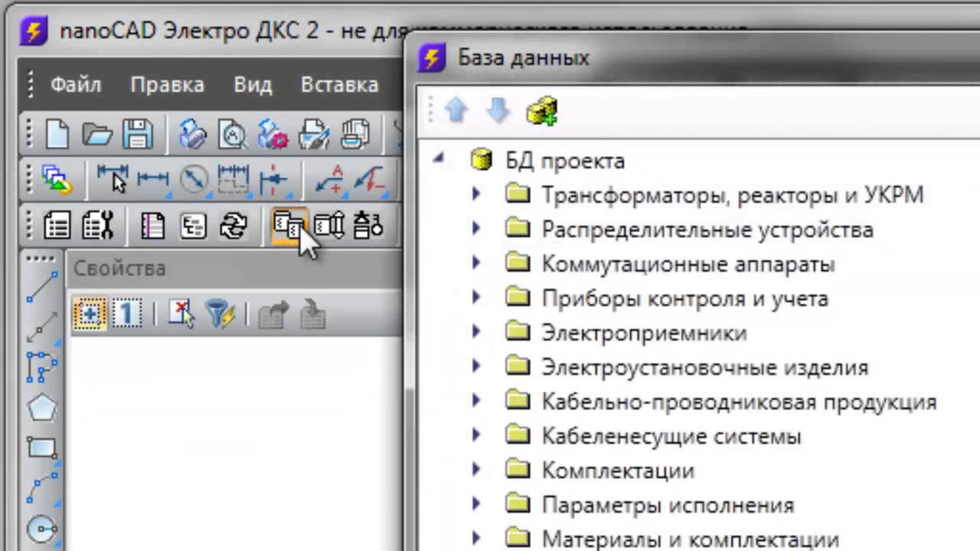Image resolution: width=980 pixels, height=551 pixels.
Task: Select the dashed baseline dimension icon
Action: tap(234, 180)
